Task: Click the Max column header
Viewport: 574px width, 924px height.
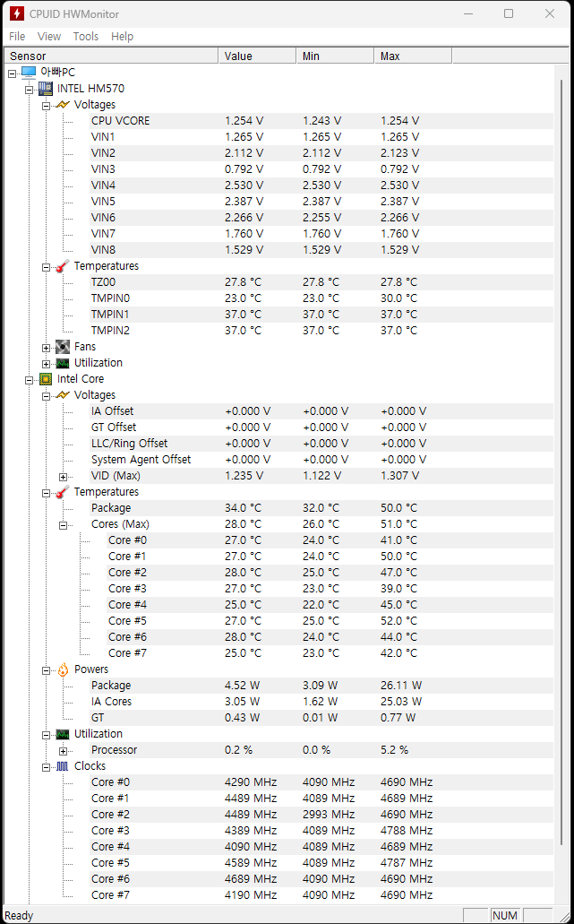Action: point(413,56)
